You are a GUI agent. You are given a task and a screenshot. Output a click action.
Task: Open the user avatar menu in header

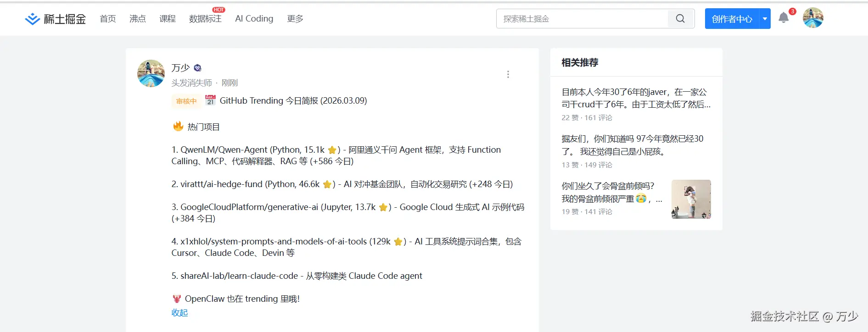click(813, 18)
